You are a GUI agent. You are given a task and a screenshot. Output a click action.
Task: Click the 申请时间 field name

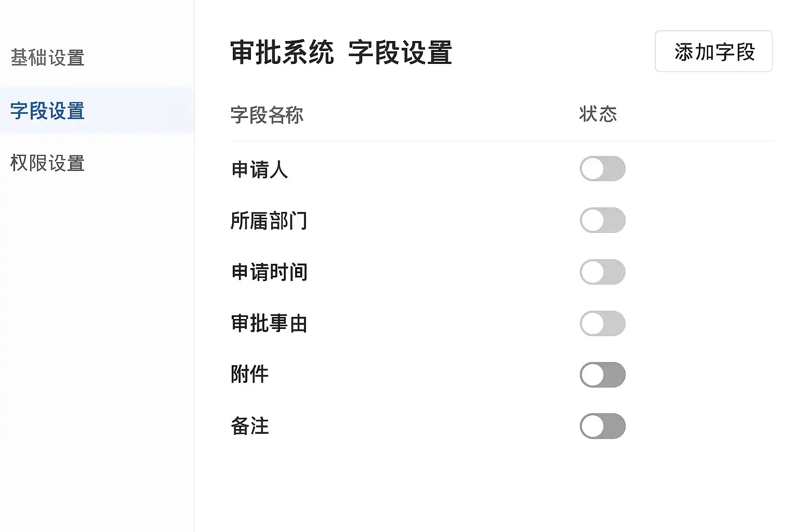269,272
